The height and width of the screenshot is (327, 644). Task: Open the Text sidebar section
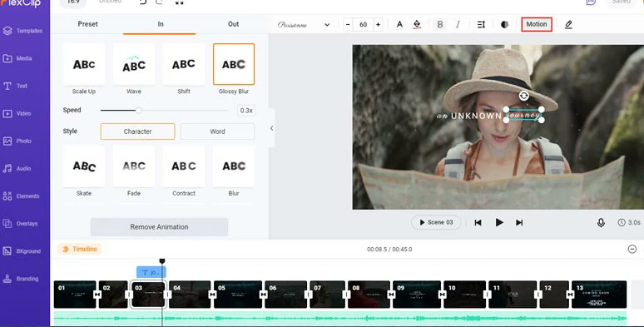(16, 86)
